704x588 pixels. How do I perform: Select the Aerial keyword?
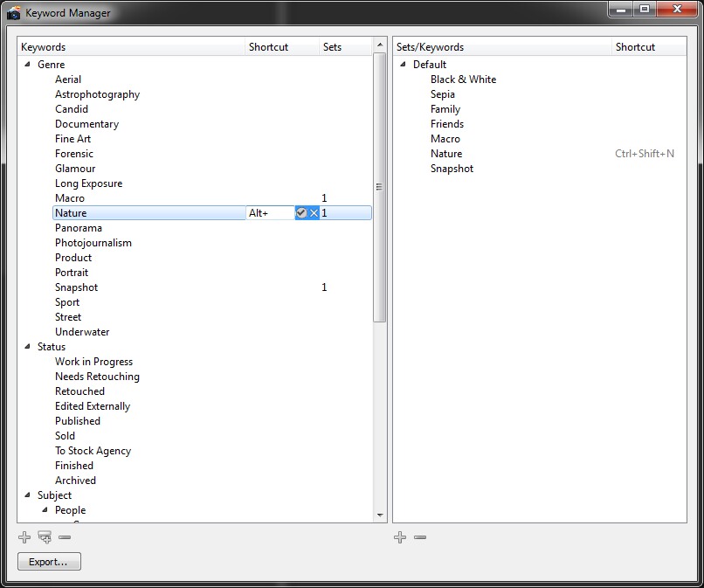68,80
